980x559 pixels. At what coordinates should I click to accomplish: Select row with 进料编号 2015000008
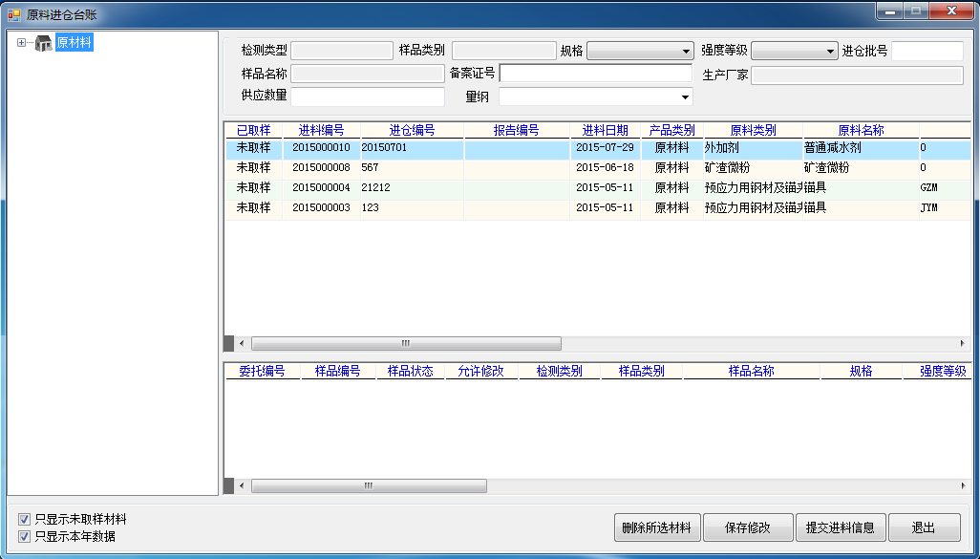(321, 168)
